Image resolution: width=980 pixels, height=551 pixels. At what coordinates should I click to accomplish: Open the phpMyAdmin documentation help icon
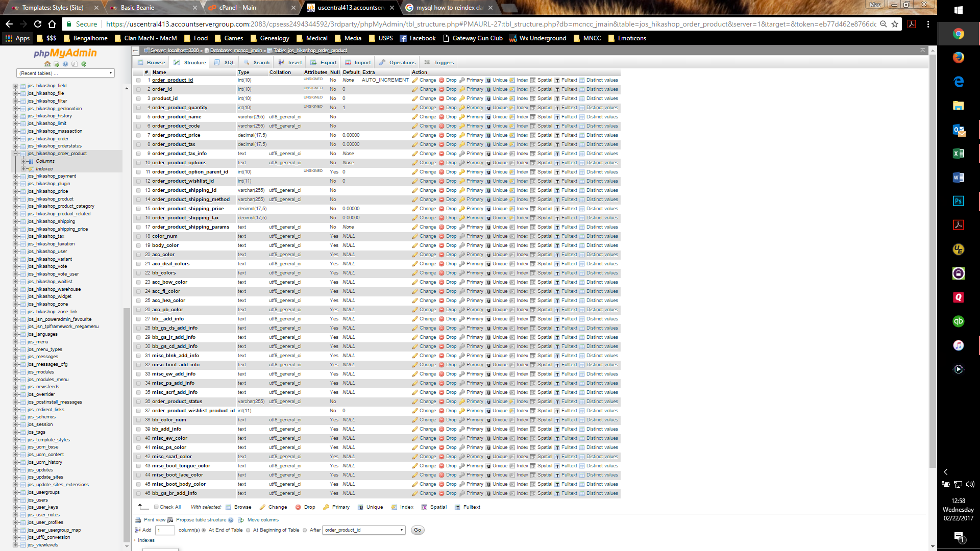(65, 64)
